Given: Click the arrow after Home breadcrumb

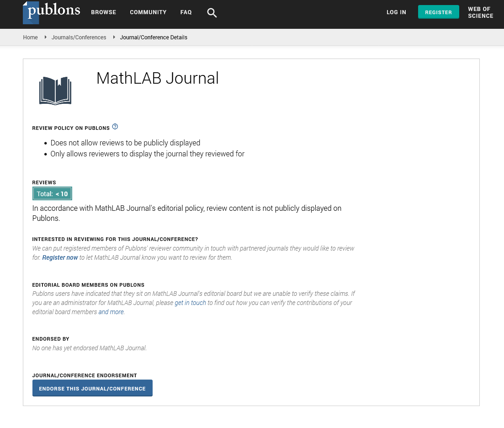Looking at the screenshot, I should (45, 37).
